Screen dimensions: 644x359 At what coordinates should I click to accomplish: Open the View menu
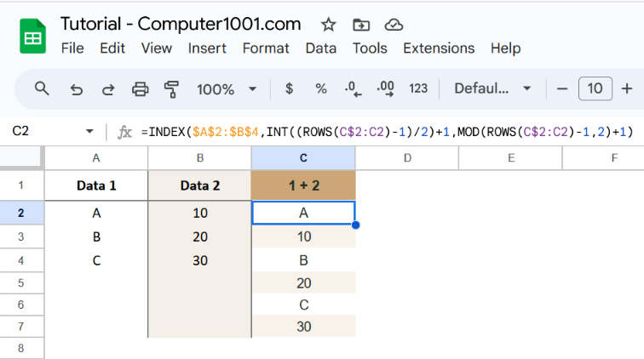[157, 48]
